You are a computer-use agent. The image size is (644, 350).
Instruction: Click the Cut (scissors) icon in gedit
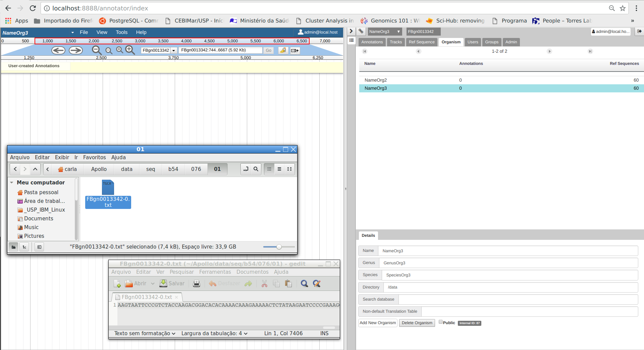pos(264,283)
